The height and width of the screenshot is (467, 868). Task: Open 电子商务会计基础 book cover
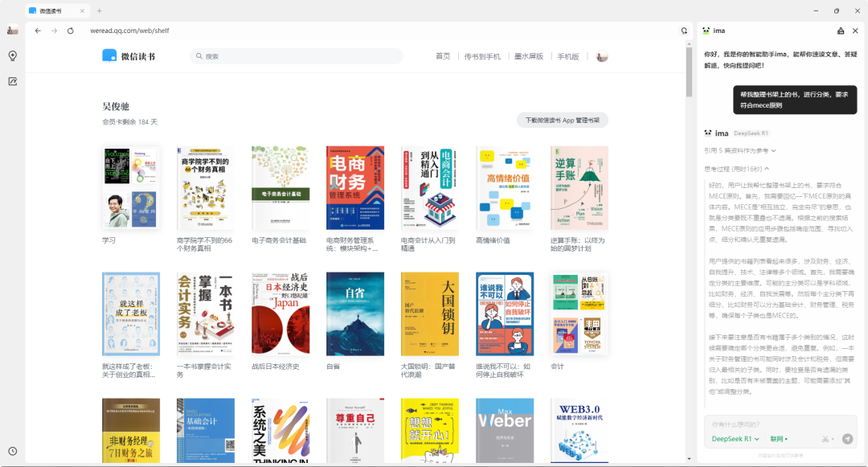[280, 188]
